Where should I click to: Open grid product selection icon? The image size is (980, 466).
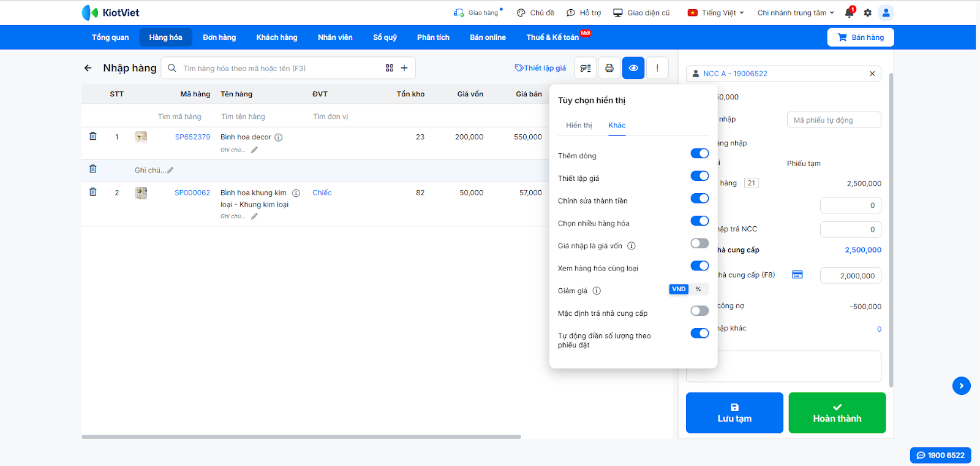pos(390,68)
